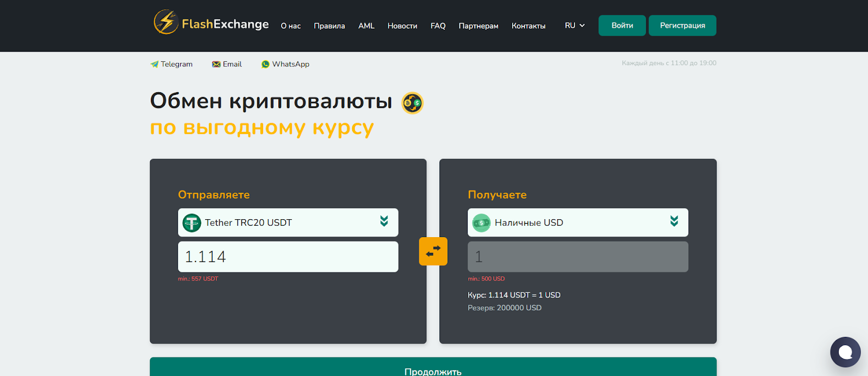Click the crypto exchange coin icon beside heading
The width and height of the screenshot is (868, 376).
click(x=412, y=103)
